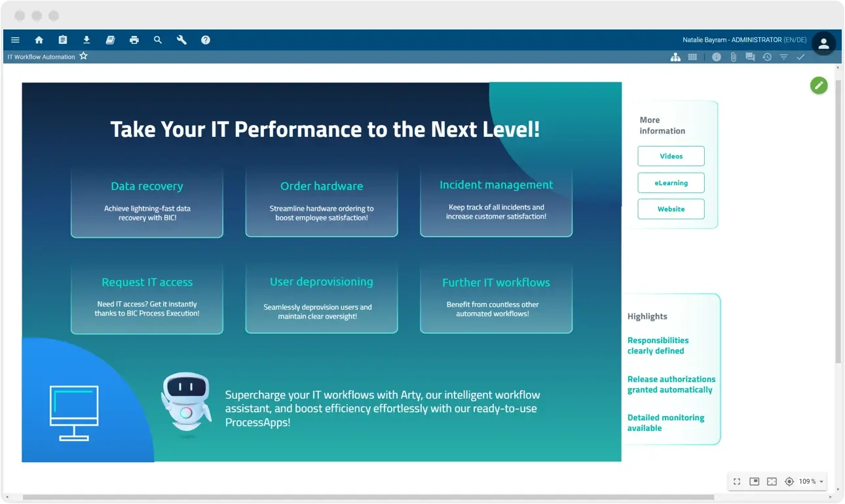Click the print icon
The height and width of the screenshot is (504, 845).
point(134,40)
